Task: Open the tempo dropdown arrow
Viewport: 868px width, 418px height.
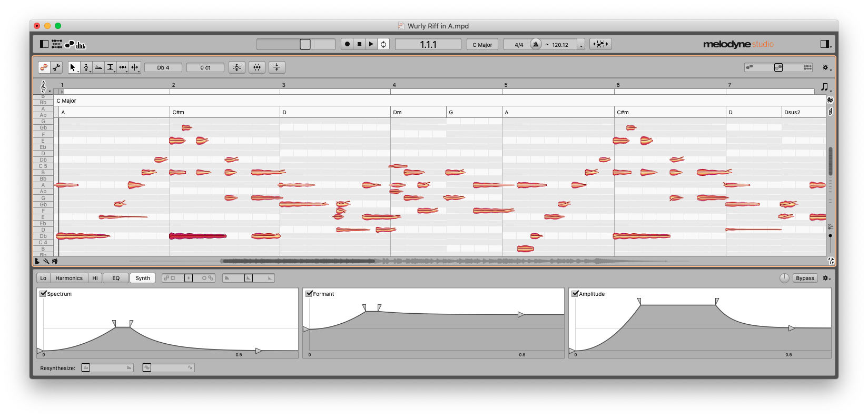Action: tap(581, 45)
